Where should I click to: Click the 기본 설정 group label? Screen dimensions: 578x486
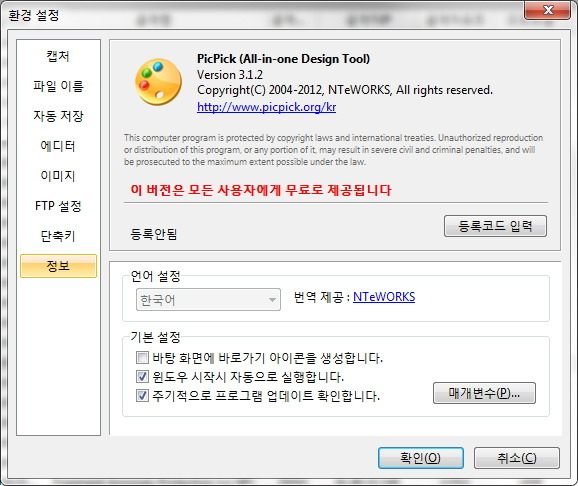(156, 337)
